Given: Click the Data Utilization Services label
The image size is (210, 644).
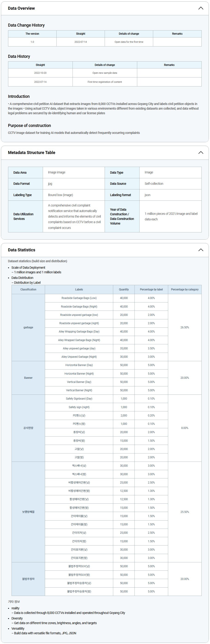Looking at the screenshot, I should 23,216.
